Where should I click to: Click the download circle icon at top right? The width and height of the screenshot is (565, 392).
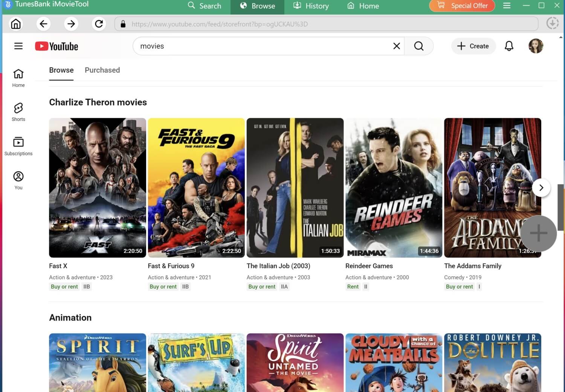pos(552,23)
